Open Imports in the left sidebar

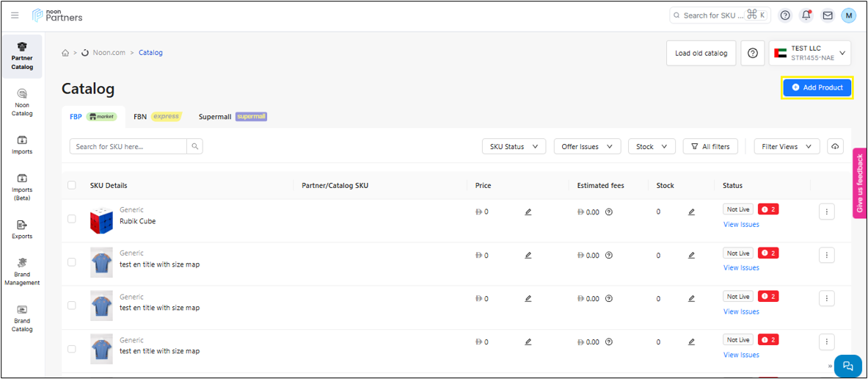(x=22, y=144)
